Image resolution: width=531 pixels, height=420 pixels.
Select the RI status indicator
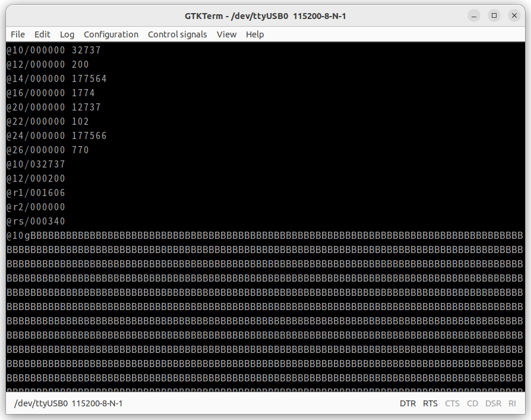click(512, 403)
